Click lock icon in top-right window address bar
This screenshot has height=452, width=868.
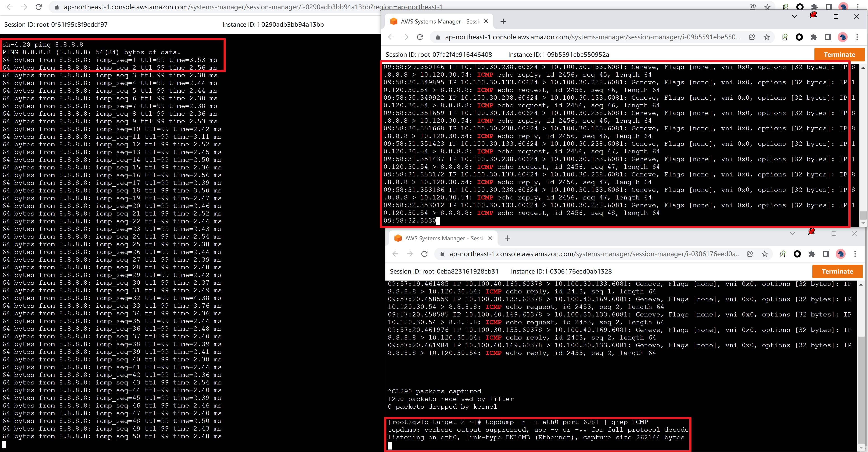438,37
